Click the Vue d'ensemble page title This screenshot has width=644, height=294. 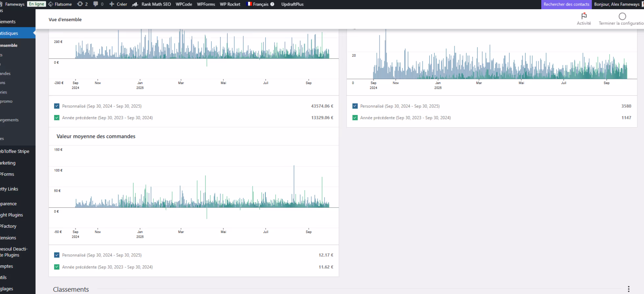coord(65,19)
